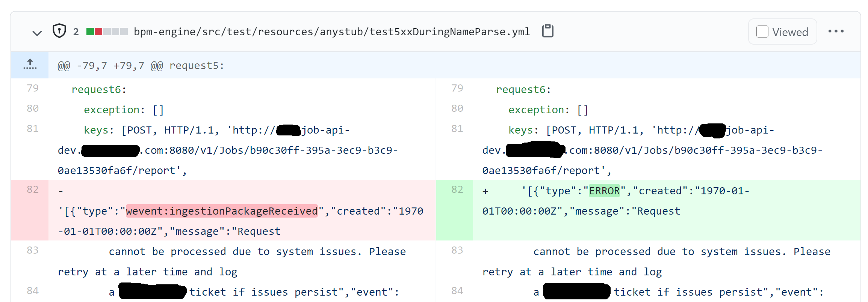Click right '0ae13530fa6f/report' text
Screen dimensions: 868x302
coord(541,171)
